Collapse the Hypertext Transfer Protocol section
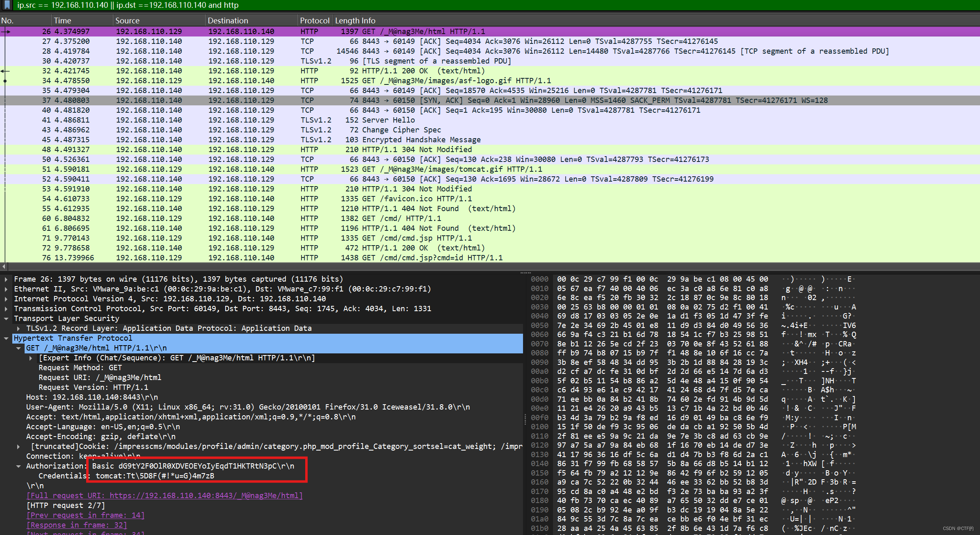Screen dimensions: 980x535 tap(6, 338)
